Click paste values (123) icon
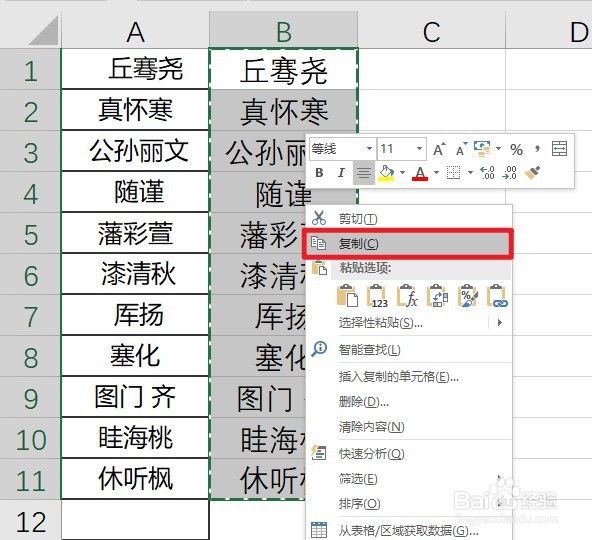This screenshot has height=540, width=592. click(x=377, y=296)
